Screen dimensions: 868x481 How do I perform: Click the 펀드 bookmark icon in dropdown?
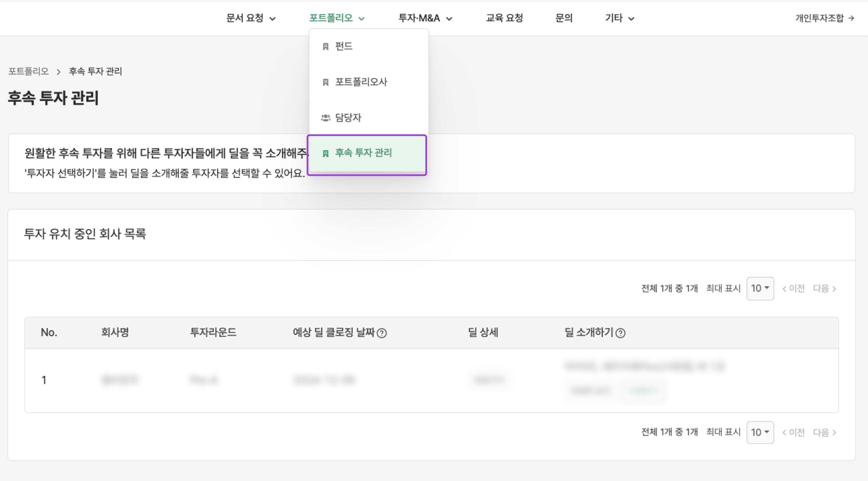coord(325,47)
